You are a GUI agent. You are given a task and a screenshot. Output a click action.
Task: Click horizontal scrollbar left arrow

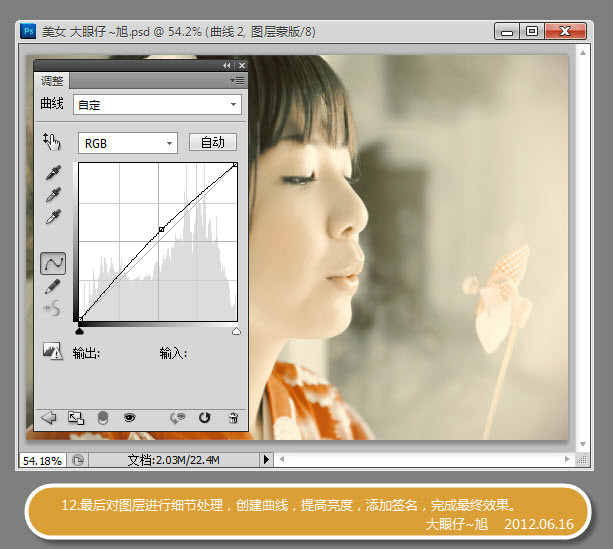tap(281, 459)
